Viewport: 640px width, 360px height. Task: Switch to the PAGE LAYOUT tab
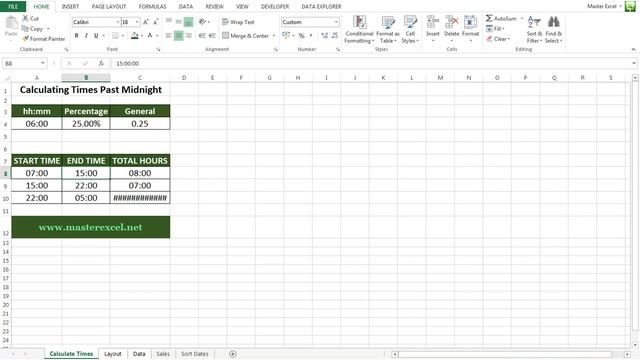[109, 7]
